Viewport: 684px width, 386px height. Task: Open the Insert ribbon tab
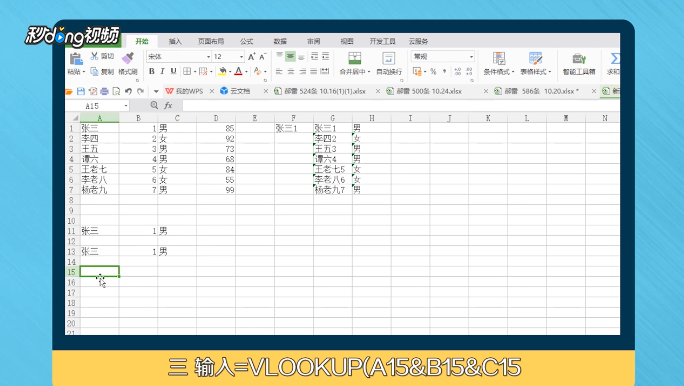click(175, 41)
